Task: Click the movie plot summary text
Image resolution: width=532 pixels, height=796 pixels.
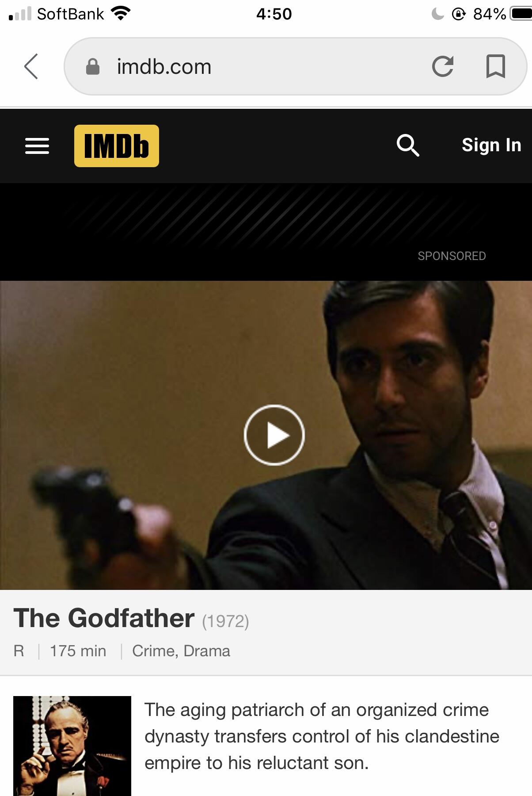Action: point(322,736)
